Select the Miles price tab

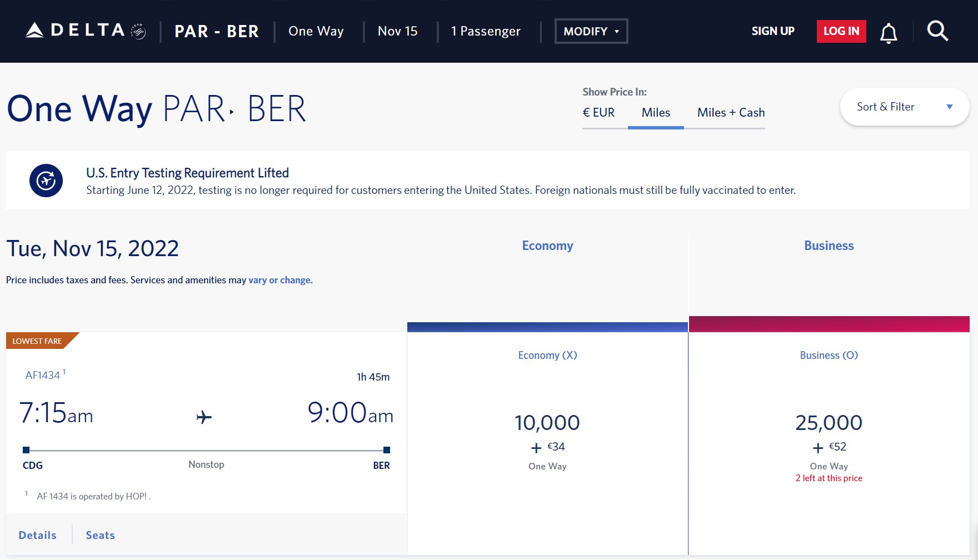[656, 113]
